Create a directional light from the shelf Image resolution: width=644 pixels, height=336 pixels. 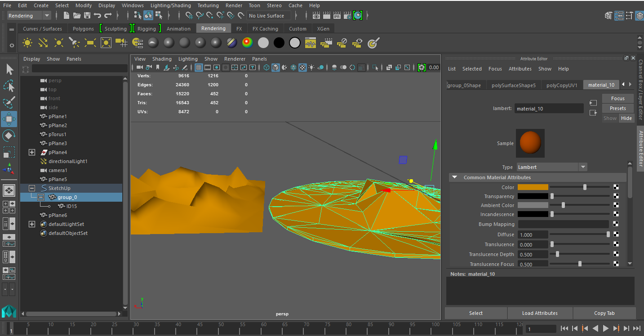click(43, 43)
